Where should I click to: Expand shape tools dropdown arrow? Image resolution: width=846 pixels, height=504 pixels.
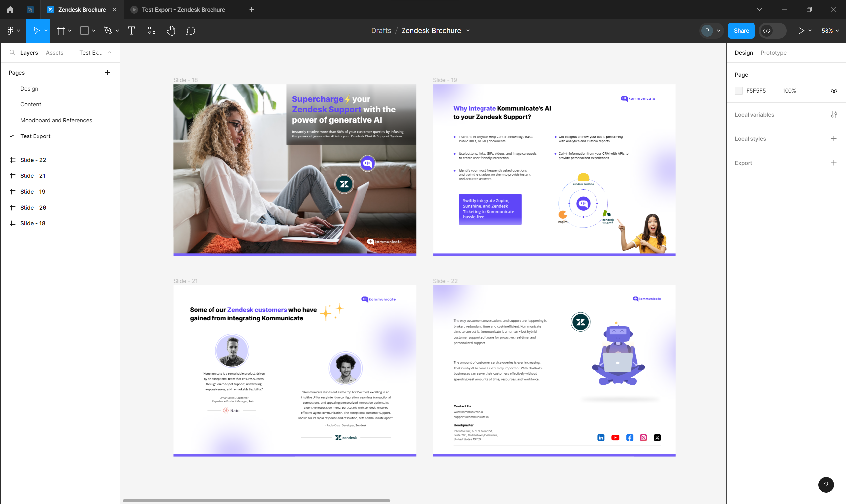click(94, 30)
